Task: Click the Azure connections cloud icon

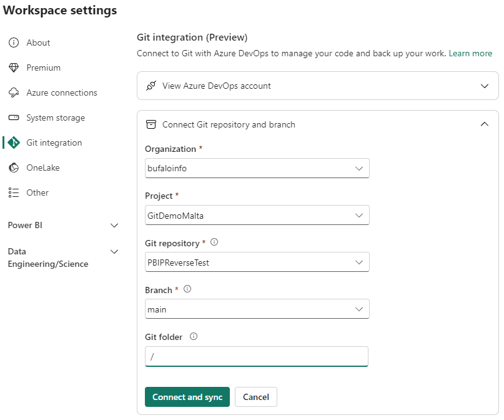Action: tap(14, 92)
